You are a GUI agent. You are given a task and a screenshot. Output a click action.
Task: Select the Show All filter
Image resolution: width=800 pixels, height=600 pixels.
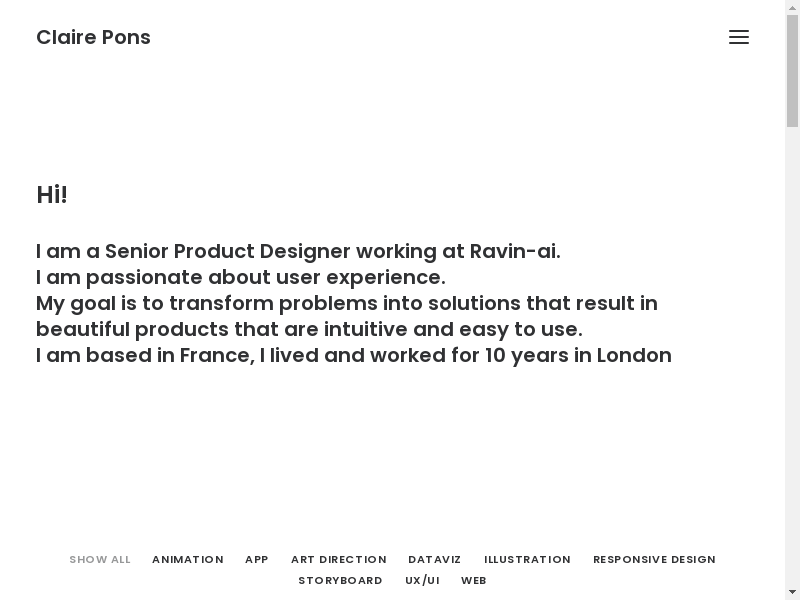[100, 559]
